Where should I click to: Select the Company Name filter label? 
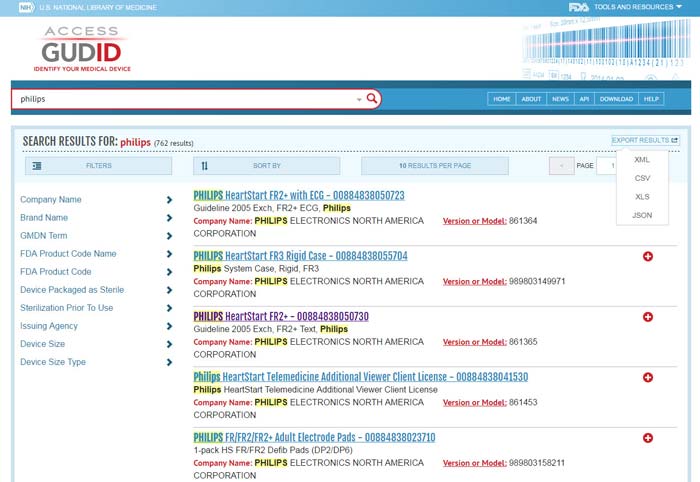click(x=51, y=199)
